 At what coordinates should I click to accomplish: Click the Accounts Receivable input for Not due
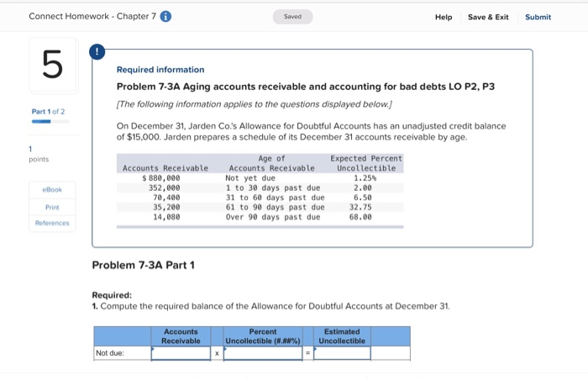click(x=181, y=353)
